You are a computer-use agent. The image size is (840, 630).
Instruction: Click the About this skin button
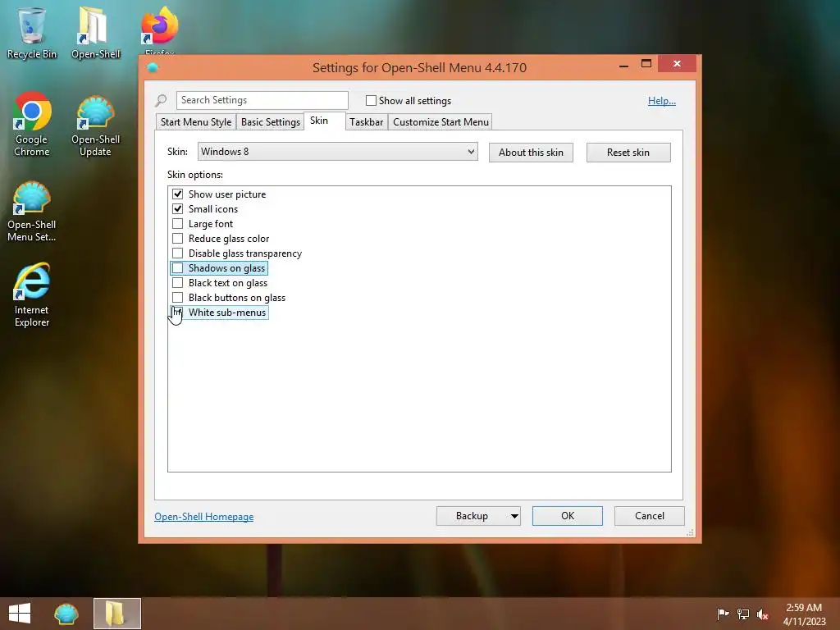click(531, 152)
